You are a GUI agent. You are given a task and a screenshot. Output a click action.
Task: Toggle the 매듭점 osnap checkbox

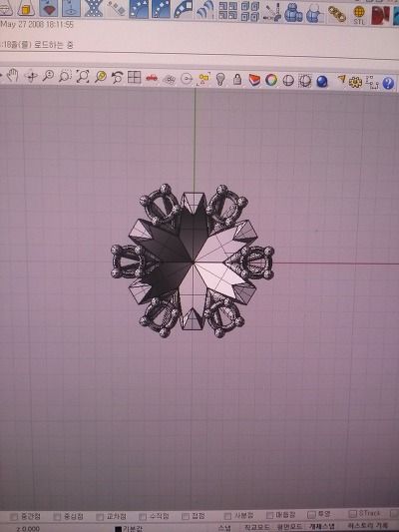270,515
